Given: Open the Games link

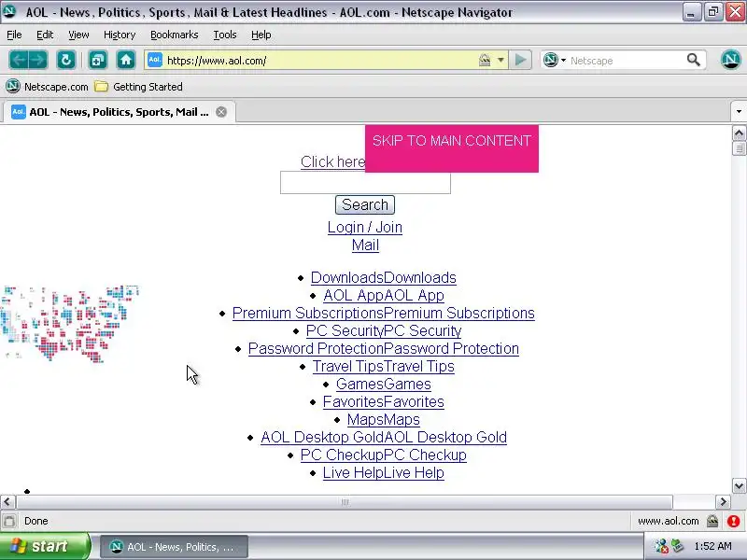Looking at the screenshot, I should (x=384, y=384).
